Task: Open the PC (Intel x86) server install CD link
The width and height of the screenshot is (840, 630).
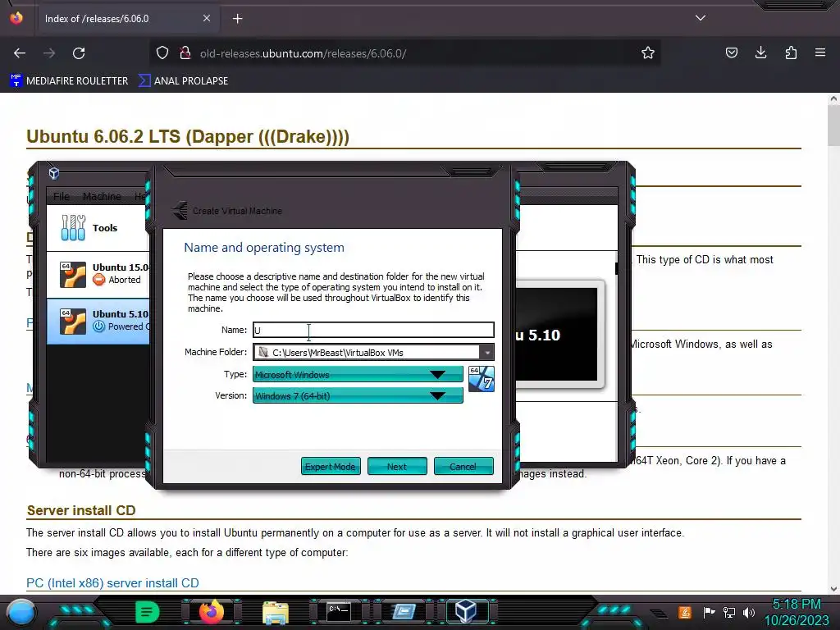Action: 112,583
